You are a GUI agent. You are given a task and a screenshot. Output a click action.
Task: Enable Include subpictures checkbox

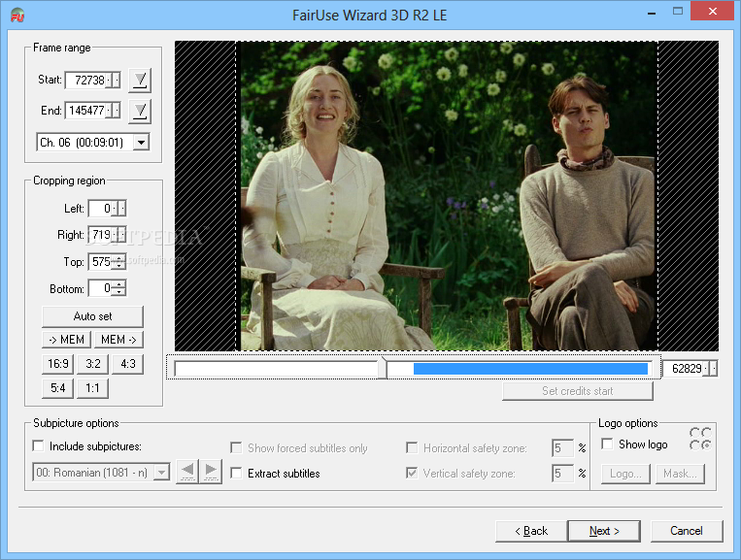tap(38, 445)
